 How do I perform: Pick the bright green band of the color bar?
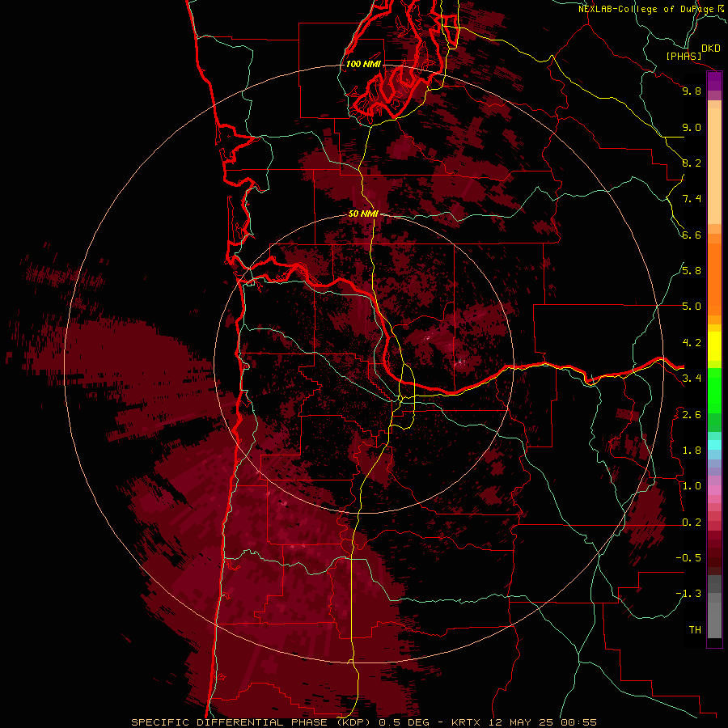[x=714, y=390]
